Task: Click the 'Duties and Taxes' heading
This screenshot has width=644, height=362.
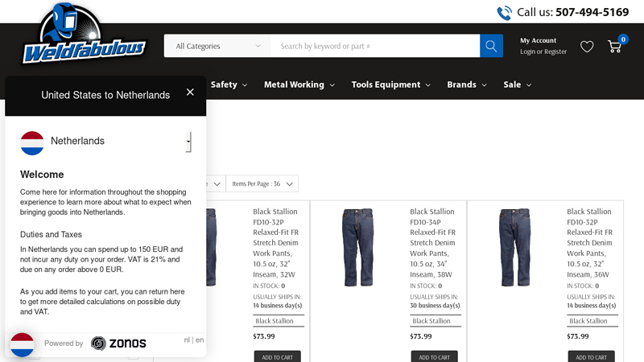Action: pyautogui.click(x=51, y=234)
